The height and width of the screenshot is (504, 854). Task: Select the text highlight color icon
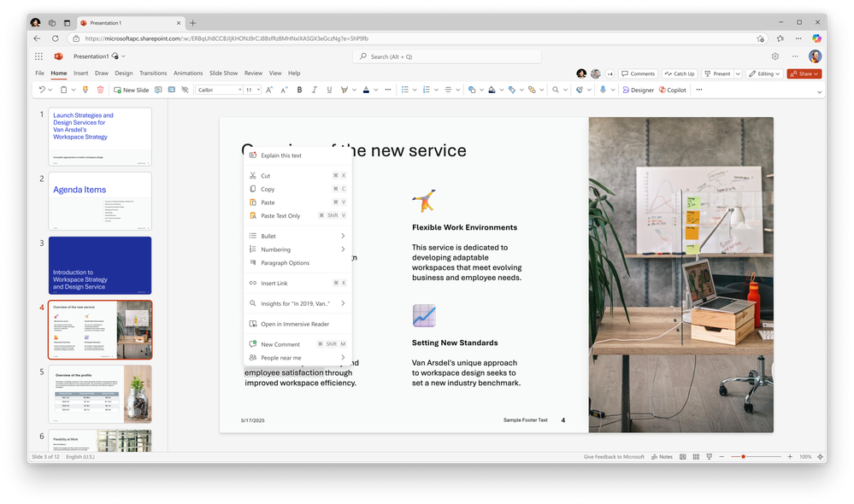[x=345, y=89]
